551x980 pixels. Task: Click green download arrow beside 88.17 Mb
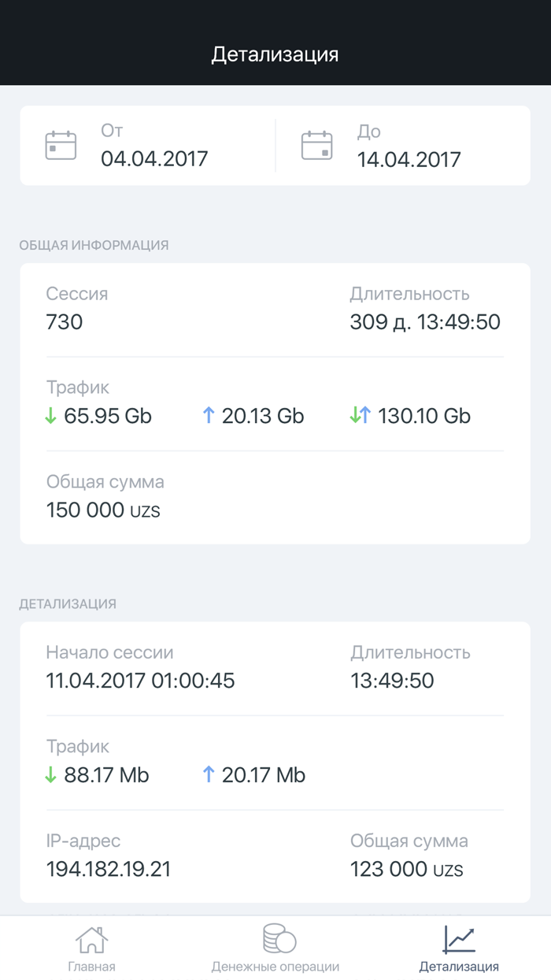(51, 775)
